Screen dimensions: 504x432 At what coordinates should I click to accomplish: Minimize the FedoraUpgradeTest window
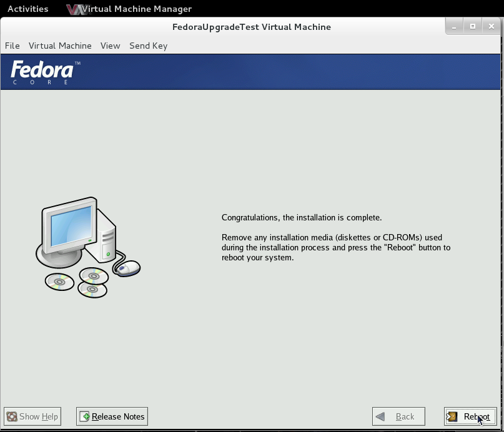tap(454, 27)
